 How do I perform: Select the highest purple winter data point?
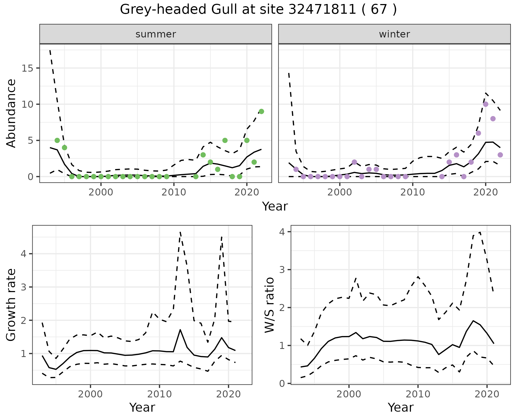[485, 104]
